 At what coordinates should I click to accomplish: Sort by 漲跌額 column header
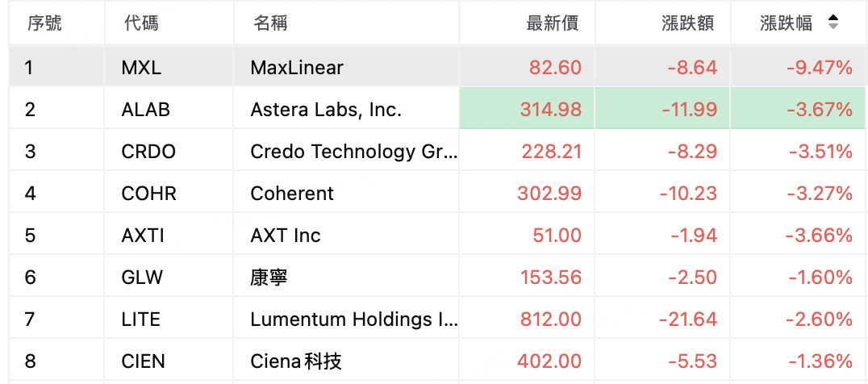[x=687, y=23]
